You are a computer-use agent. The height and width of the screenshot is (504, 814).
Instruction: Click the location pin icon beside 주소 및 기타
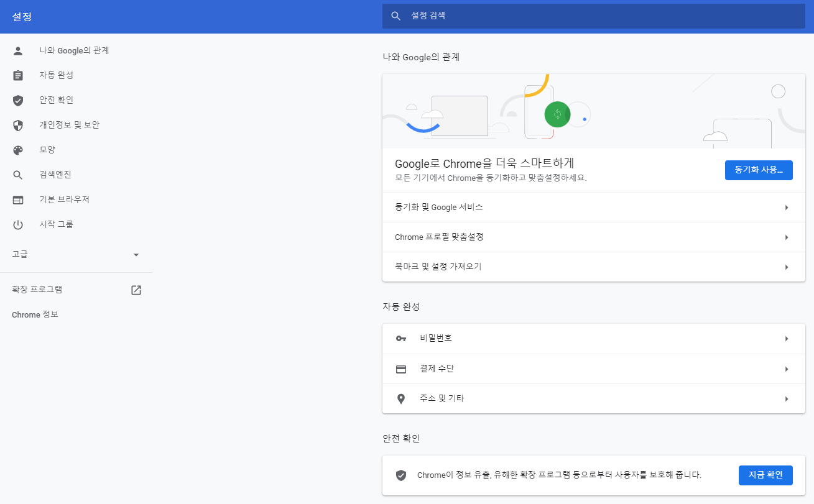(x=401, y=398)
